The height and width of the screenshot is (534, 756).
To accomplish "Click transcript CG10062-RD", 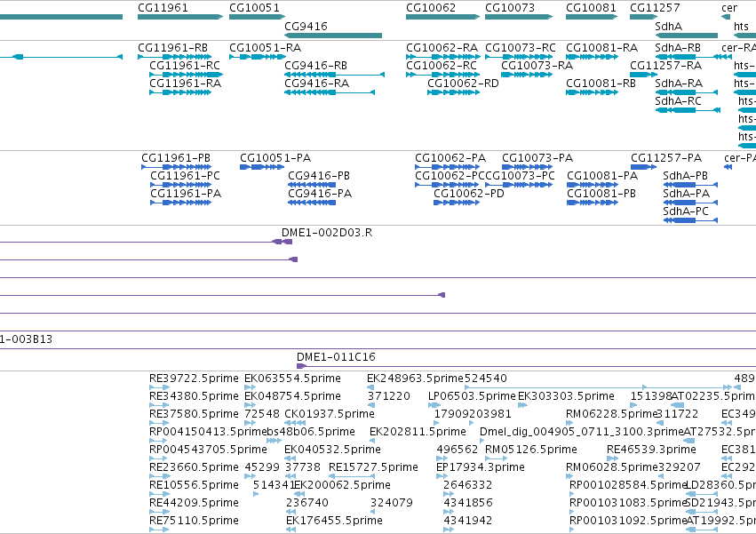I will pos(453,92).
